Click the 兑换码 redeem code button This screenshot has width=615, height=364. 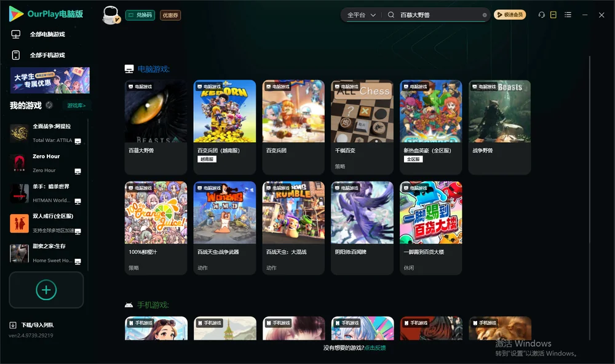tap(140, 15)
